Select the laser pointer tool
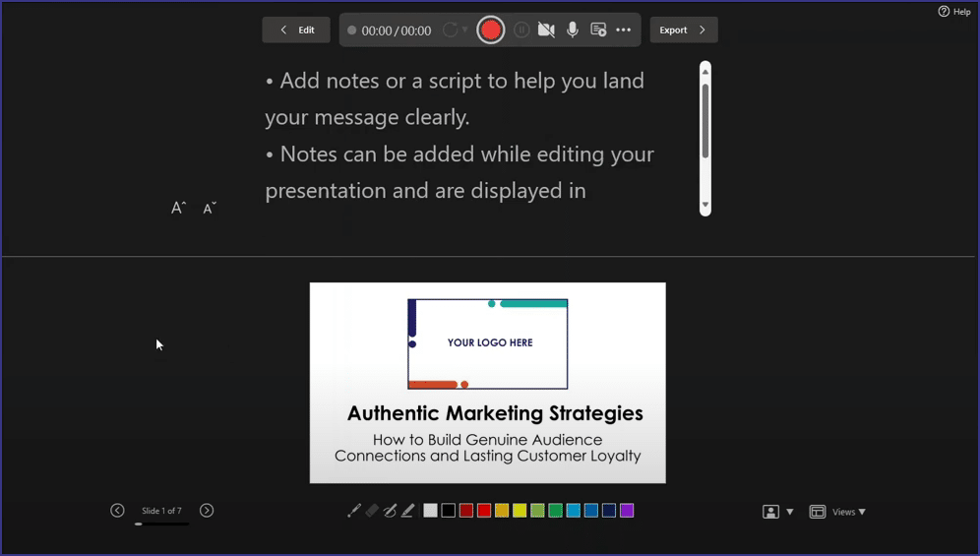The height and width of the screenshot is (556, 980). click(354, 511)
